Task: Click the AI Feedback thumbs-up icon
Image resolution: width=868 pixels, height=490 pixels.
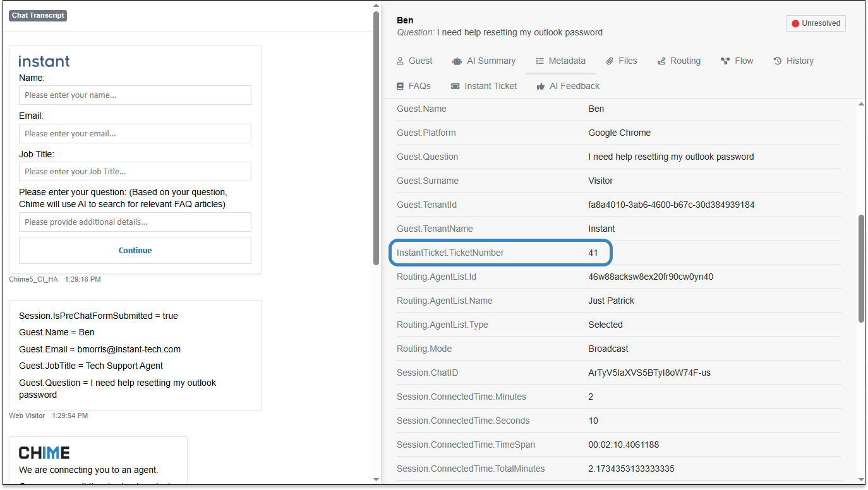Action: pyautogui.click(x=541, y=87)
